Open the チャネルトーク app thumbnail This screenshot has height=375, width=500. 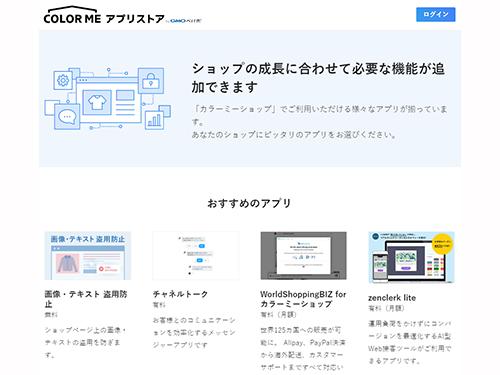[196, 256]
